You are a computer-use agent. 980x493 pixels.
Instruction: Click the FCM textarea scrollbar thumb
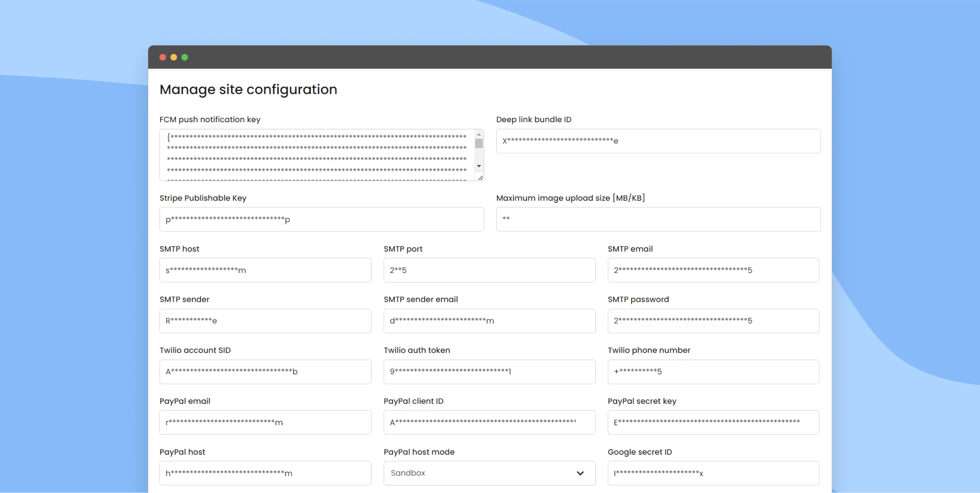pos(479,144)
